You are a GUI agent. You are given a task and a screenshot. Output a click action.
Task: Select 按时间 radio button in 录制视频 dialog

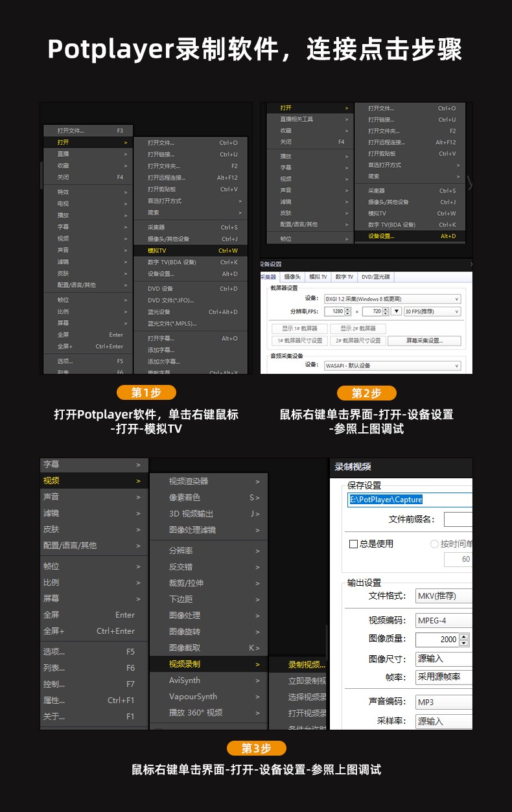coord(434,544)
